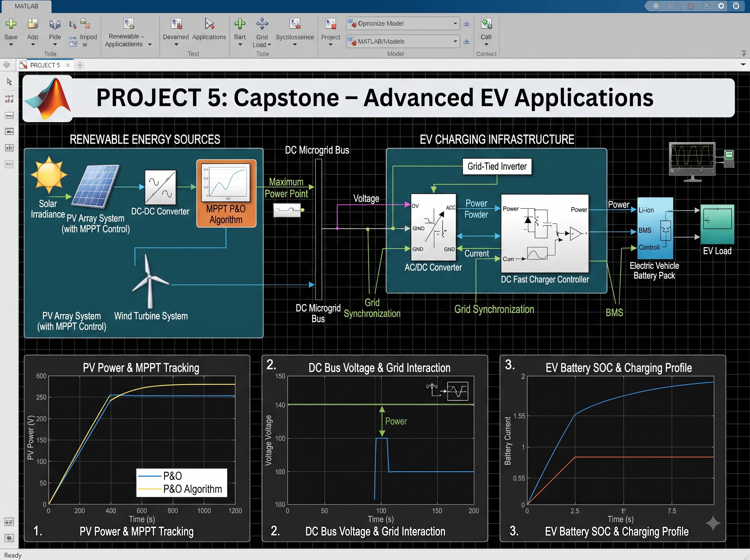
Task: Click the Applications arrow icon
Action: [209, 24]
